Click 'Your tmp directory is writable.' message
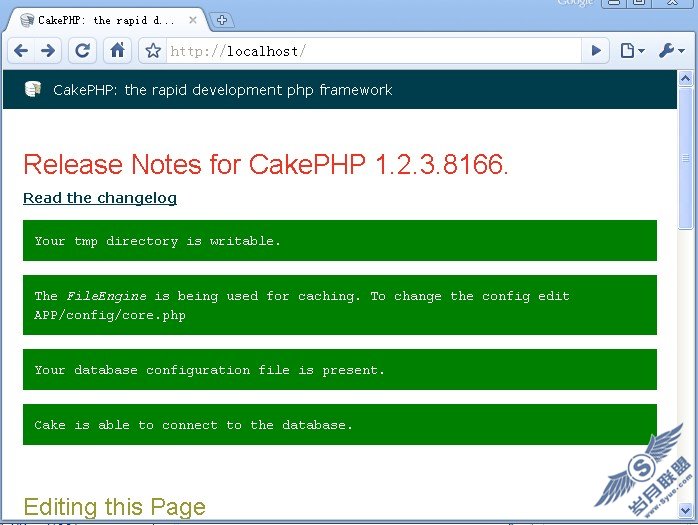 (x=340, y=240)
